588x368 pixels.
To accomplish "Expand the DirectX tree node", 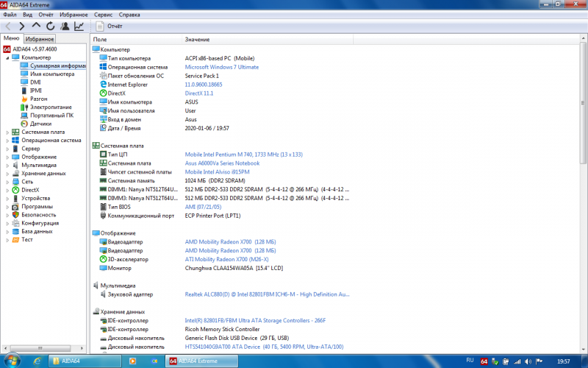I will click(x=7, y=190).
